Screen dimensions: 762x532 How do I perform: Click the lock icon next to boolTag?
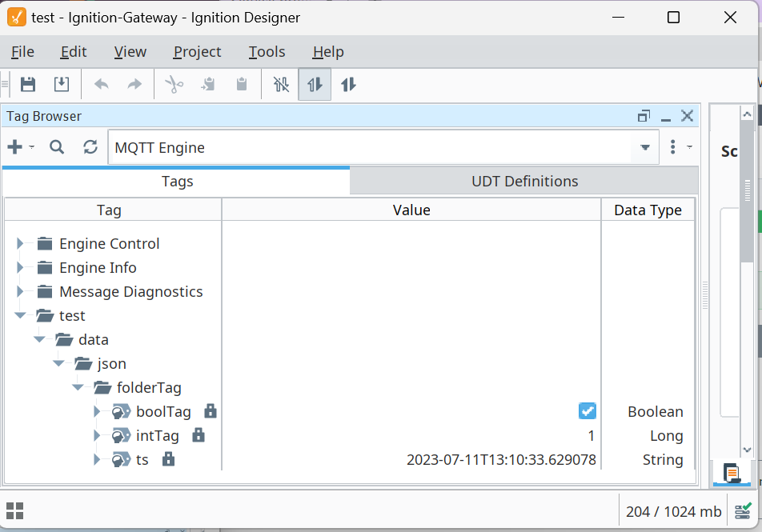(x=211, y=411)
